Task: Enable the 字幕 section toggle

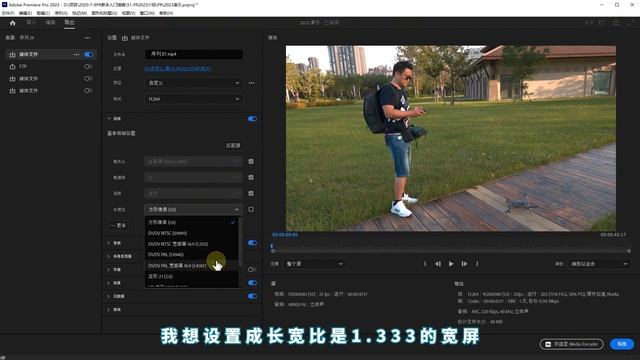Action: 252,269
